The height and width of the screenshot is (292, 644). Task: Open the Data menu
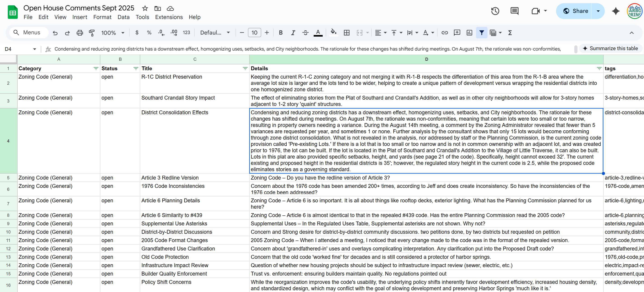point(124,17)
